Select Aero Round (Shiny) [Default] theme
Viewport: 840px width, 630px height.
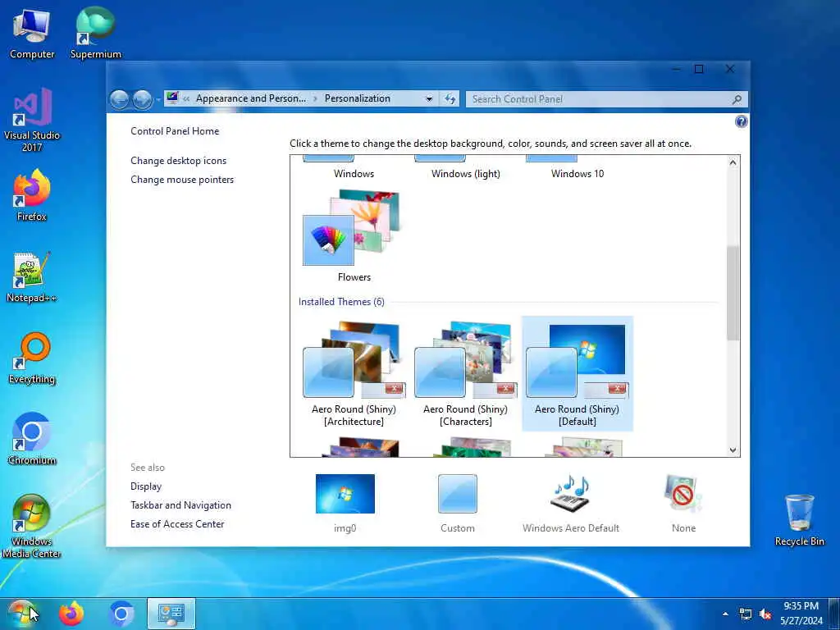click(x=577, y=374)
